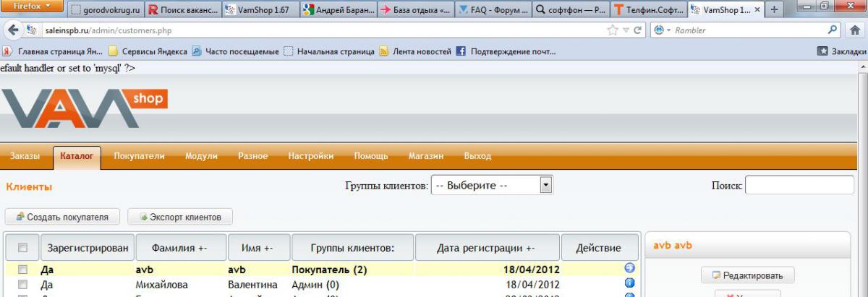Sort by the Дата регистрации +- header
868x297 pixels.
tap(488, 248)
